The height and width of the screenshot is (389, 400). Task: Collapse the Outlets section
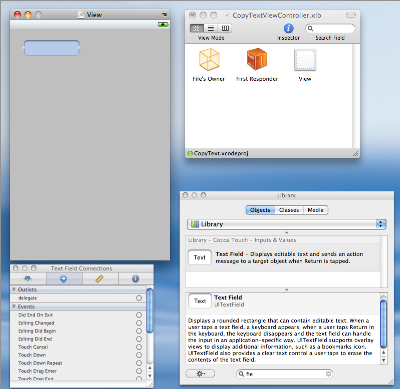coord(14,289)
